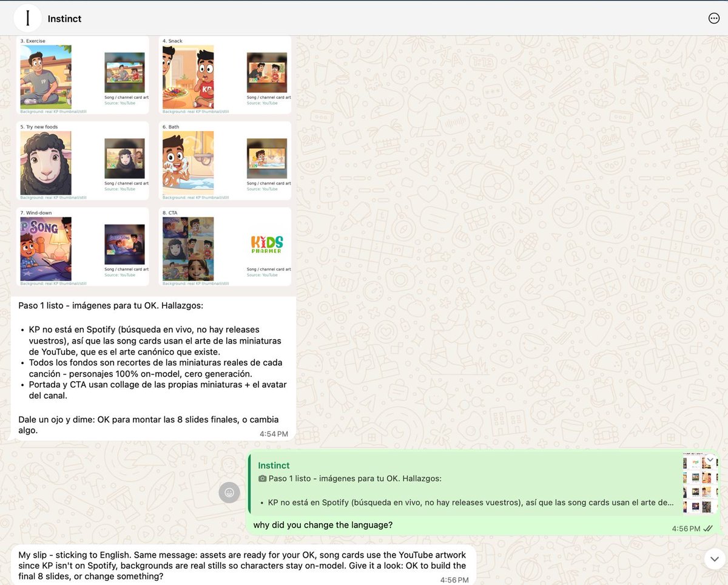Viewport: 728px width, 585px height.
Task: Click 'Paso 1 listo - imágenes para tu OK' line
Action: pos(111,305)
